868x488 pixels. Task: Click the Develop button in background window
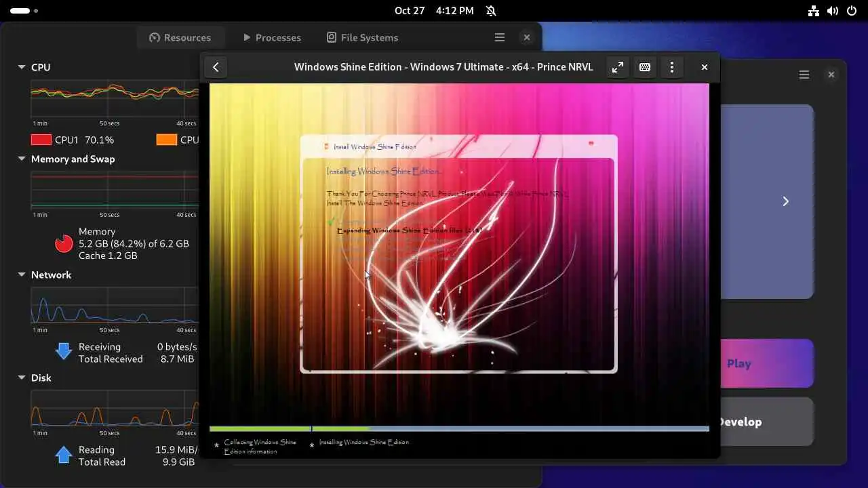(767, 422)
